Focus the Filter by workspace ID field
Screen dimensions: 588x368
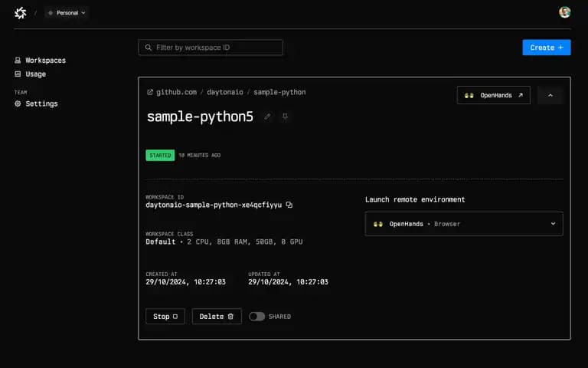click(x=211, y=48)
